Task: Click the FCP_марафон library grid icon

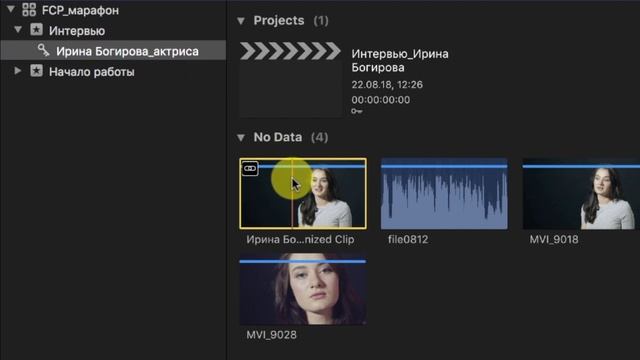Action: (29, 9)
